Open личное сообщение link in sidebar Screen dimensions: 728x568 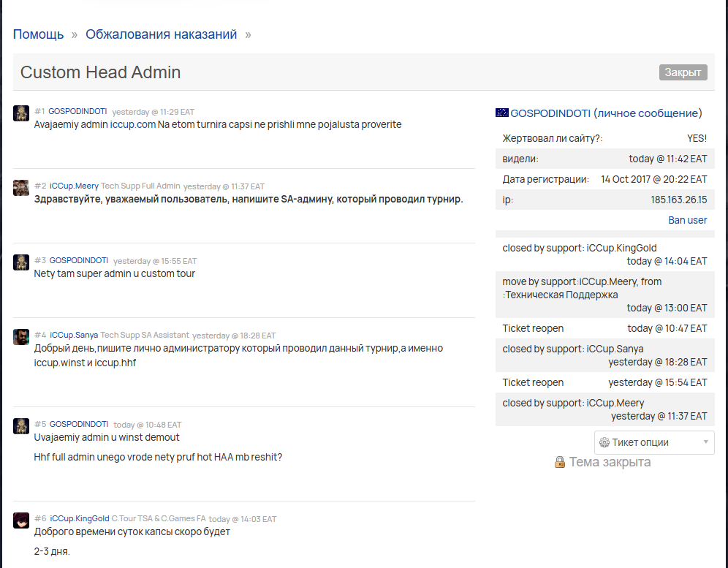point(648,113)
